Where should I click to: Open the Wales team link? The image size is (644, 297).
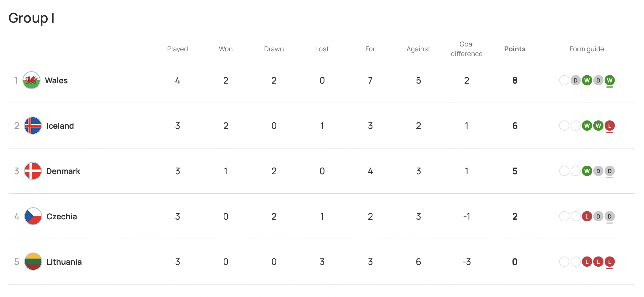coord(56,80)
